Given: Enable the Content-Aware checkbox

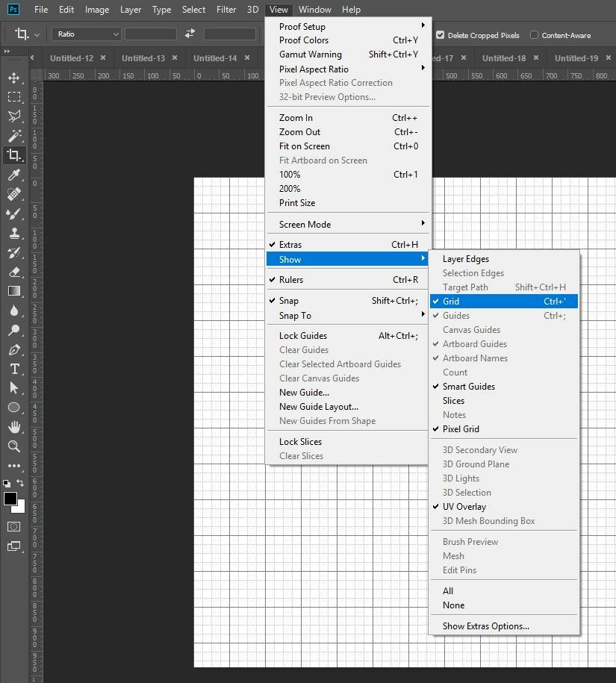Looking at the screenshot, I should tap(534, 35).
